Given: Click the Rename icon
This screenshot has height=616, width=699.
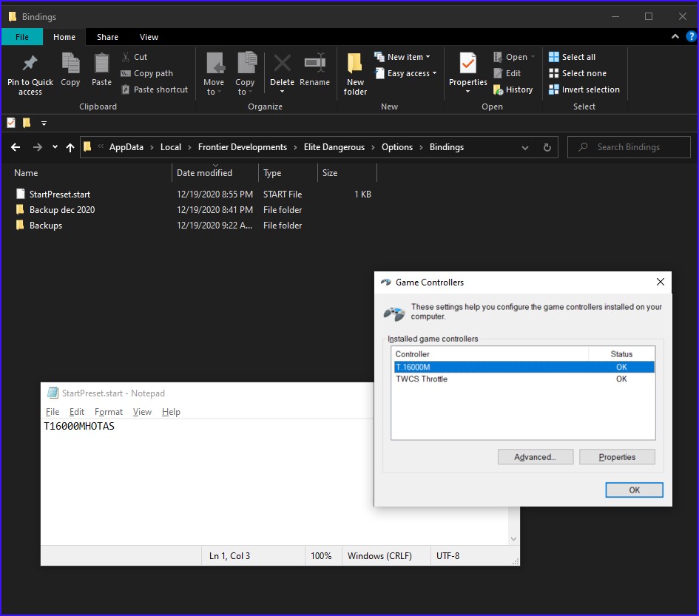Looking at the screenshot, I should [x=314, y=63].
